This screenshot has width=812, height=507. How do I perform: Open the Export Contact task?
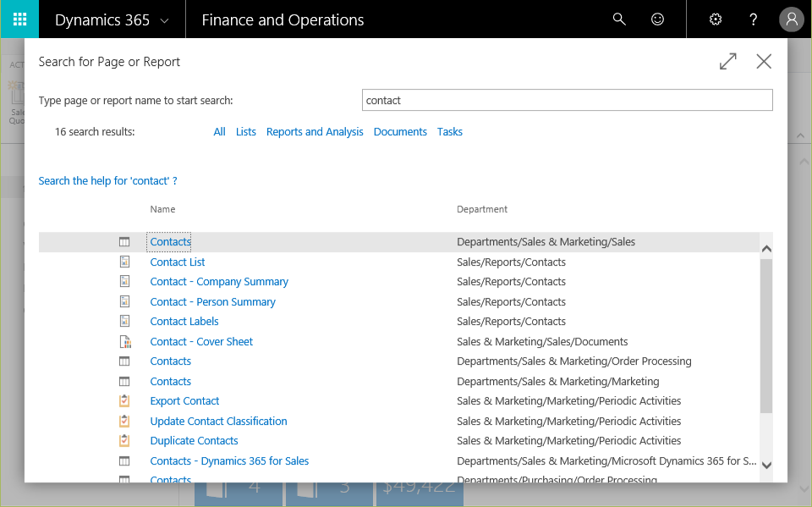pyautogui.click(x=184, y=401)
